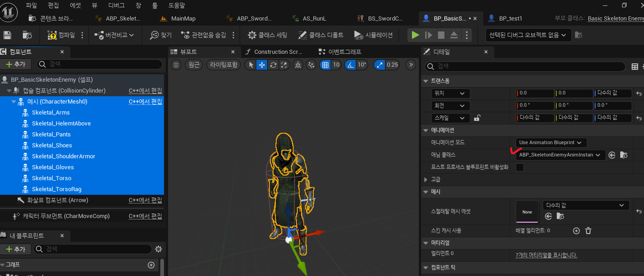Toggle the scale lock icon
The image size is (644, 276).
[x=477, y=118]
